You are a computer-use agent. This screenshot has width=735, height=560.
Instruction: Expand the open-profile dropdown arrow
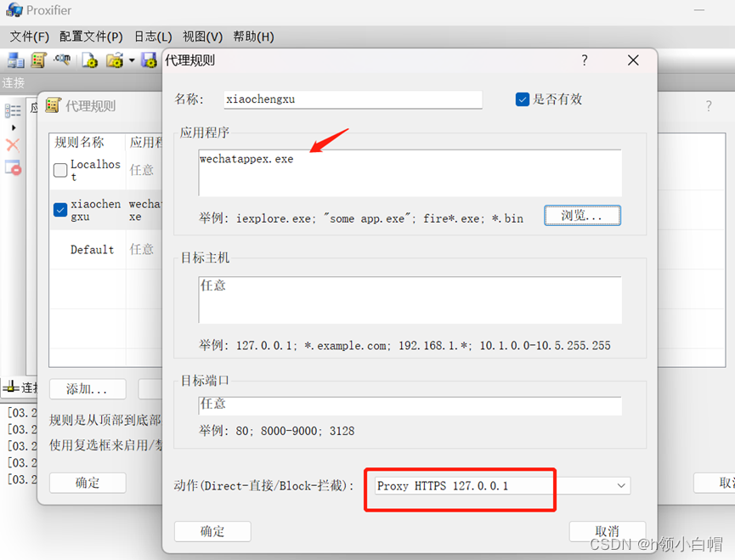(132, 60)
